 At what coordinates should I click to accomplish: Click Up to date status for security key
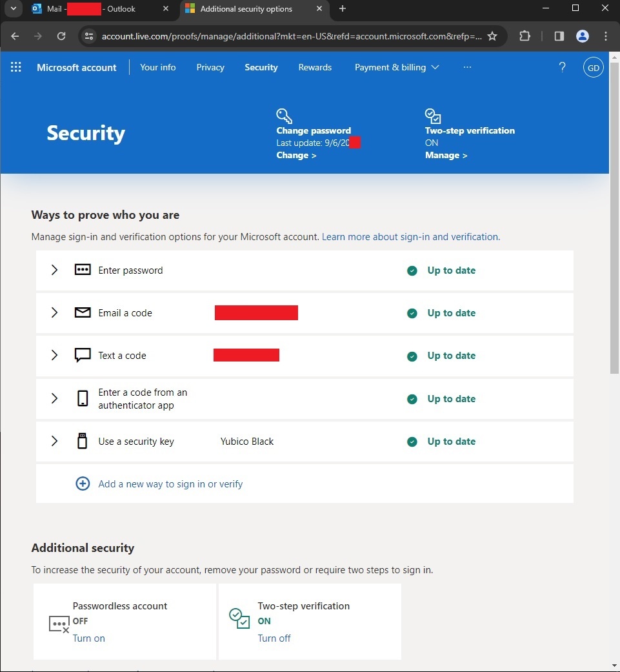click(452, 442)
